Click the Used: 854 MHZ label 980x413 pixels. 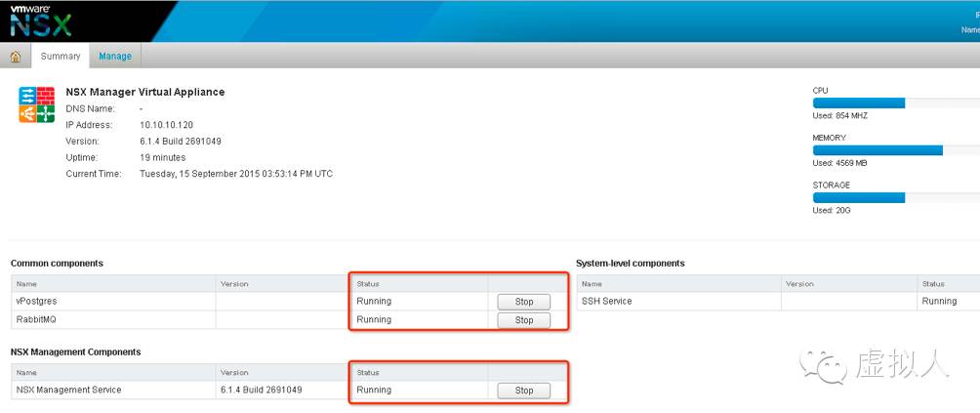[840, 115]
